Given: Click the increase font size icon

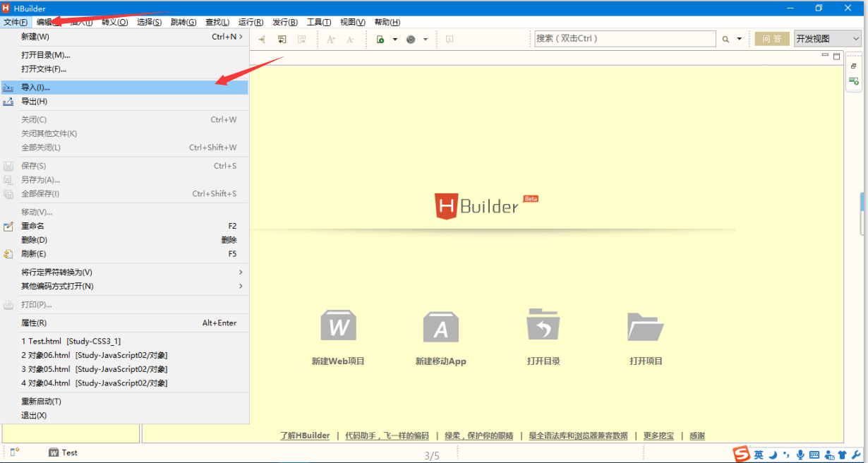Looking at the screenshot, I should (x=331, y=40).
